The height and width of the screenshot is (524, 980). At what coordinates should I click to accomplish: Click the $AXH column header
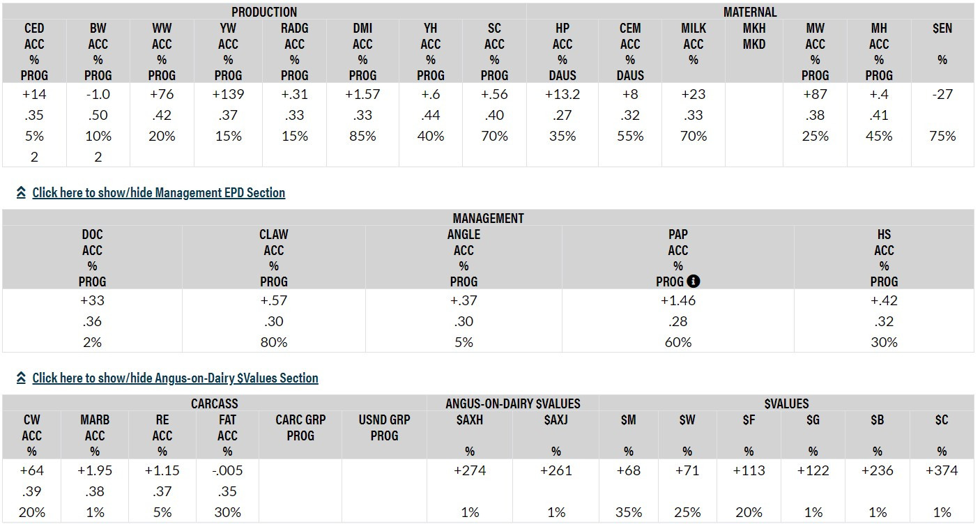click(x=470, y=420)
